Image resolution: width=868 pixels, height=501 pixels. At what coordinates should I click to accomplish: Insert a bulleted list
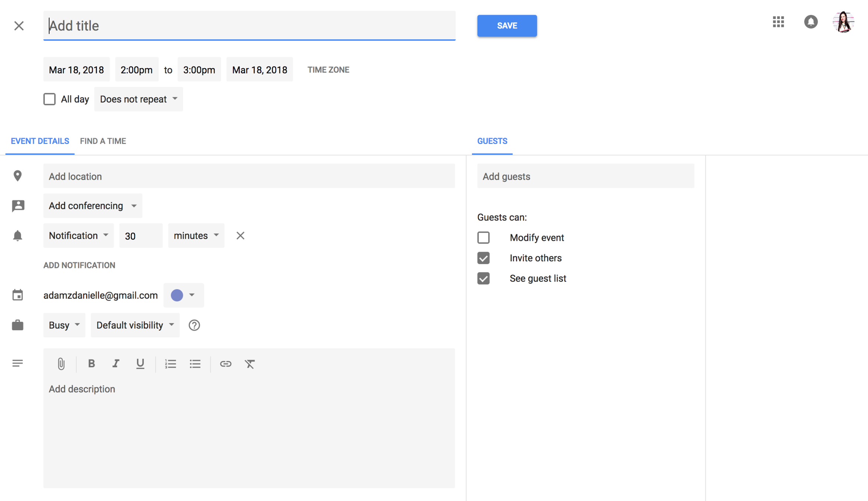(195, 364)
